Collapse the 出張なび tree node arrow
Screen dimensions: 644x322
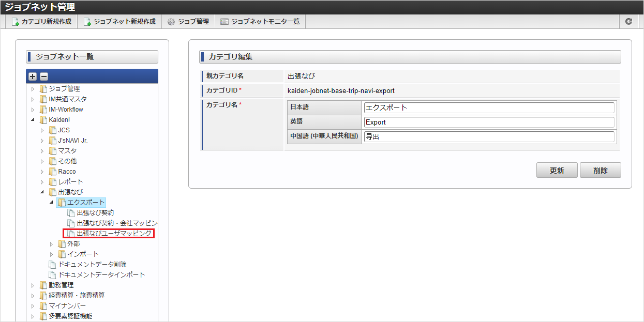[42, 192]
